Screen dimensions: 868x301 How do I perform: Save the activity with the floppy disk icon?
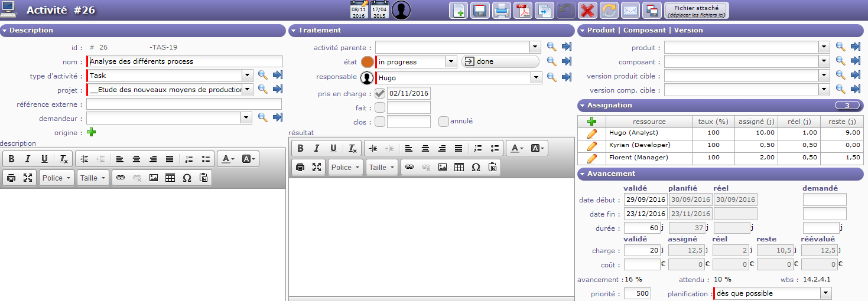point(479,11)
